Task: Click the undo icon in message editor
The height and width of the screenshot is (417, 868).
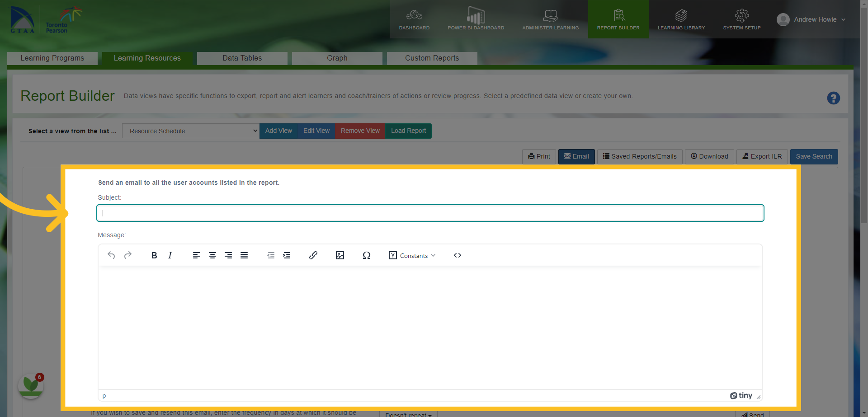Action: pos(111,255)
